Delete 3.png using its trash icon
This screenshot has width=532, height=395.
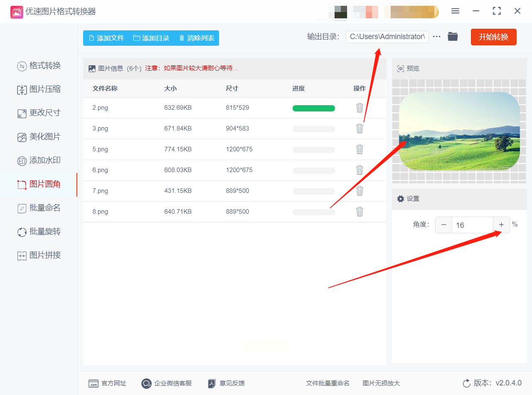pyautogui.click(x=360, y=128)
